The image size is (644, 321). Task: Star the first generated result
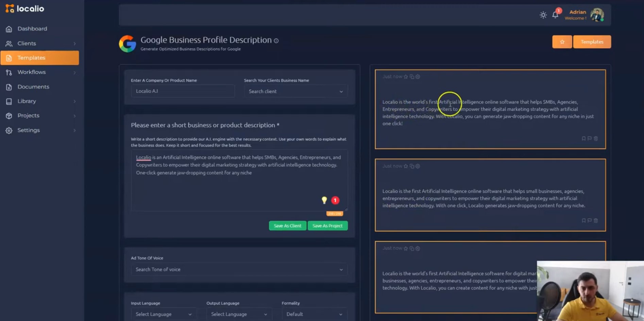pyautogui.click(x=406, y=77)
